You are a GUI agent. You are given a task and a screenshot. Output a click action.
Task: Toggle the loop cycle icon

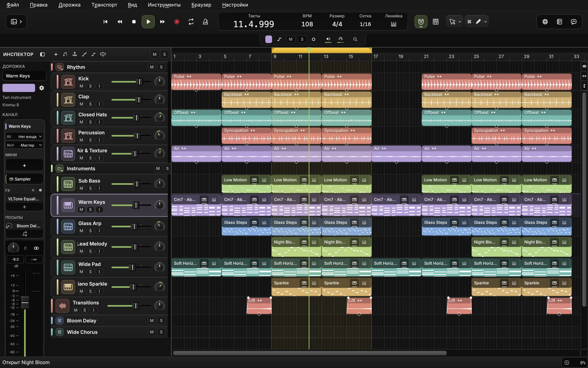point(191,22)
